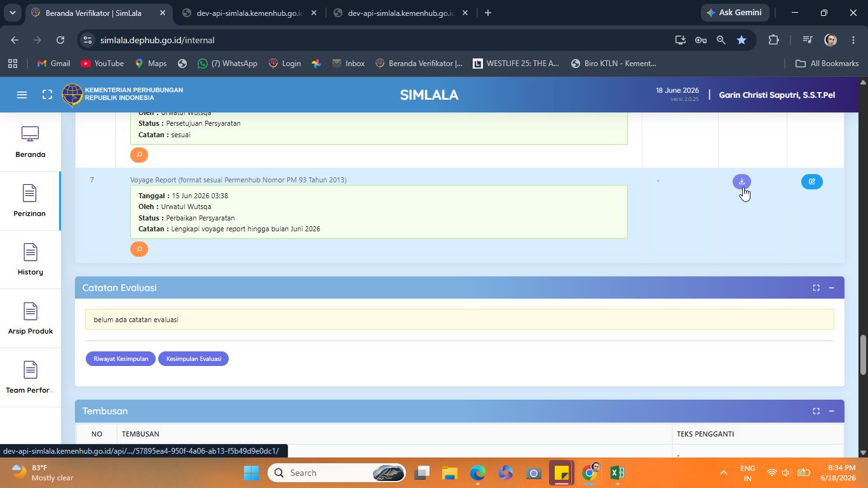Open Sticky Notes from the taskbar

click(x=562, y=473)
